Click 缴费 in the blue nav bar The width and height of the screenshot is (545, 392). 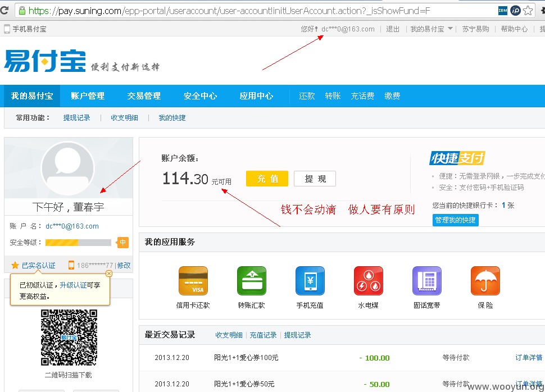(x=392, y=96)
